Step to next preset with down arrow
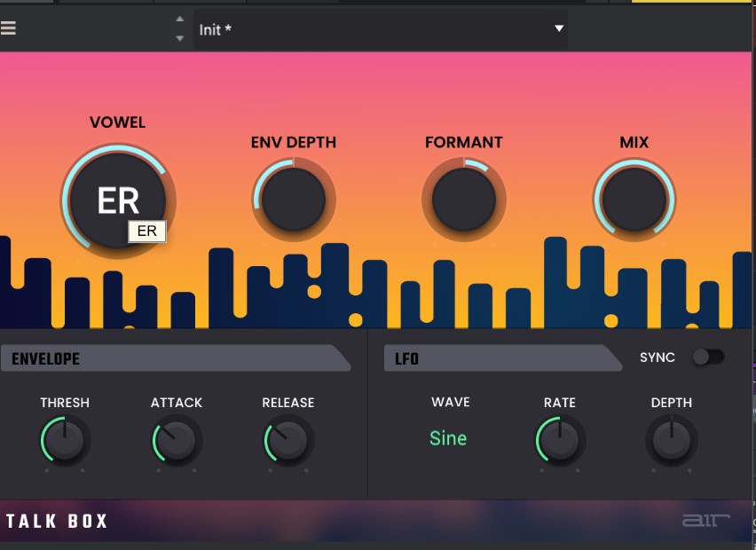 tap(180, 38)
